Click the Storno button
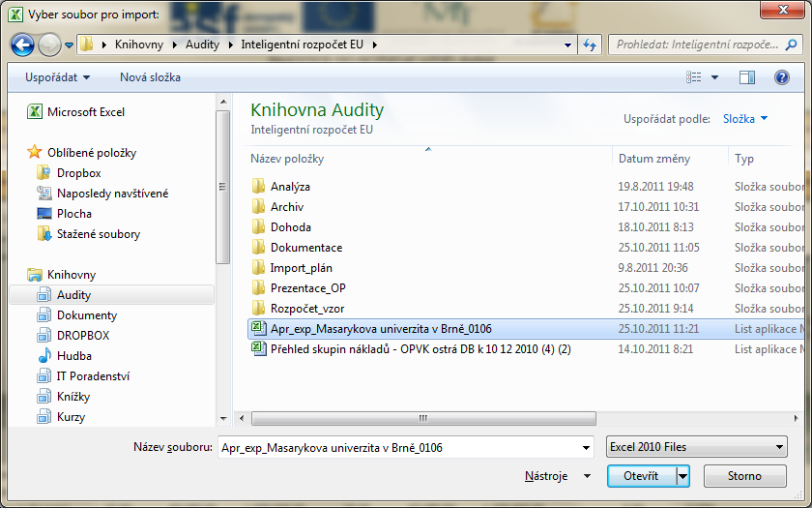The width and height of the screenshot is (812, 508). [744, 476]
